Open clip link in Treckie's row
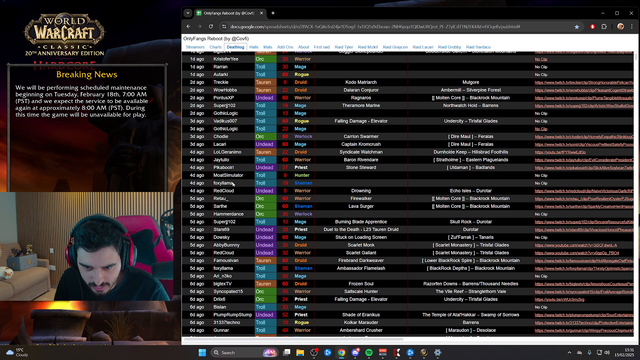The width and height of the screenshot is (640, 360). (584, 82)
